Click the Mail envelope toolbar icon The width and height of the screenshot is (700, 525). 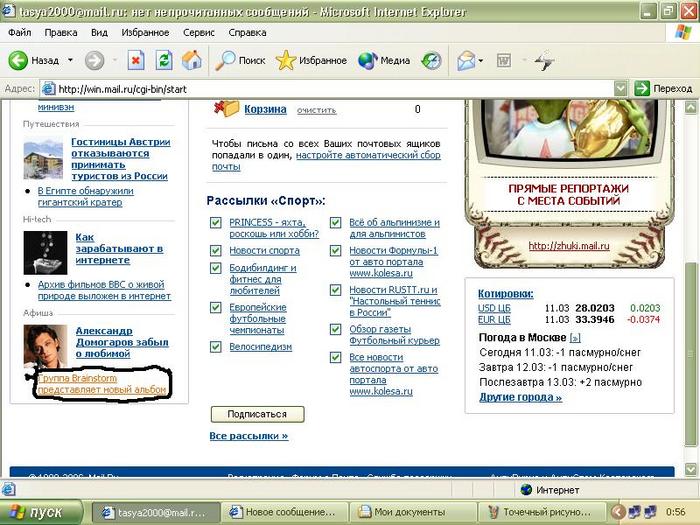[466, 60]
